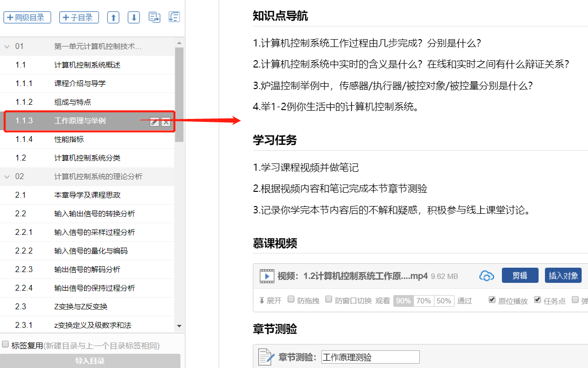The height and width of the screenshot is (368, 588).
Task: Click the move-down arrow icon in directory toolbar
Action: point(134,18)
